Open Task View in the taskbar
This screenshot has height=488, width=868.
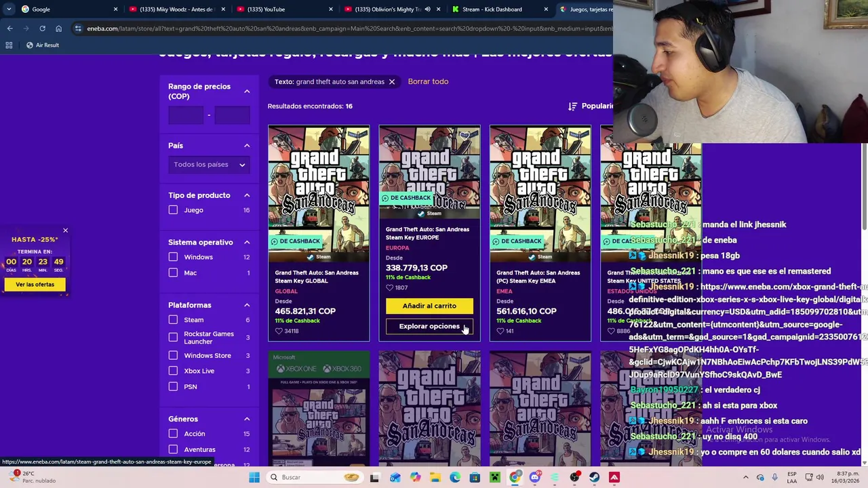(374, 477)
